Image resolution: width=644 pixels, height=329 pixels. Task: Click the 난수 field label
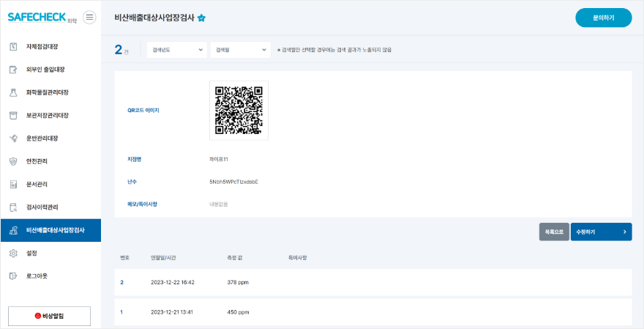click(x=132, y=182)
